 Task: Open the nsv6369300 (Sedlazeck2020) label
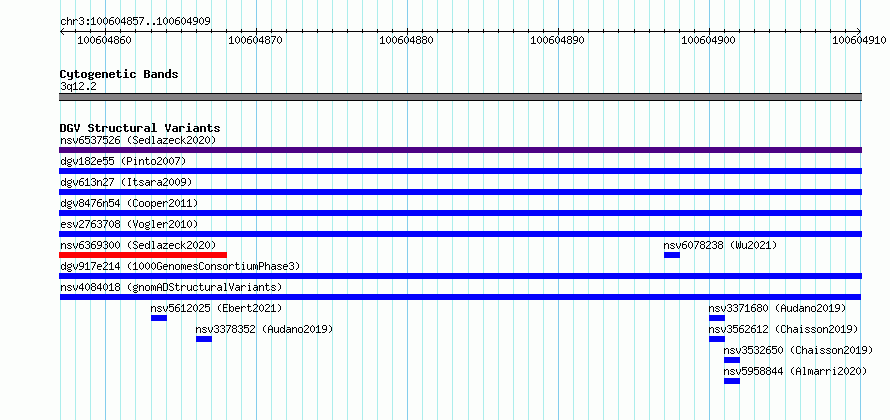[x=138, y=245]
